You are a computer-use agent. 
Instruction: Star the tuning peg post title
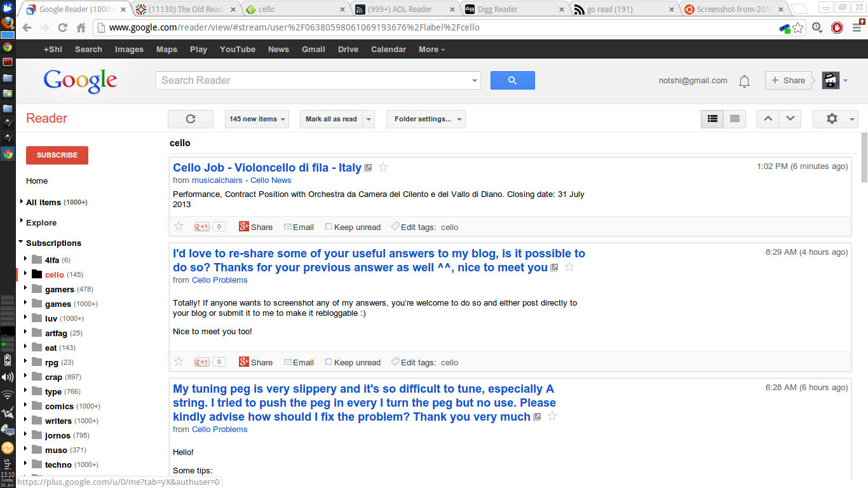point(552,416)
